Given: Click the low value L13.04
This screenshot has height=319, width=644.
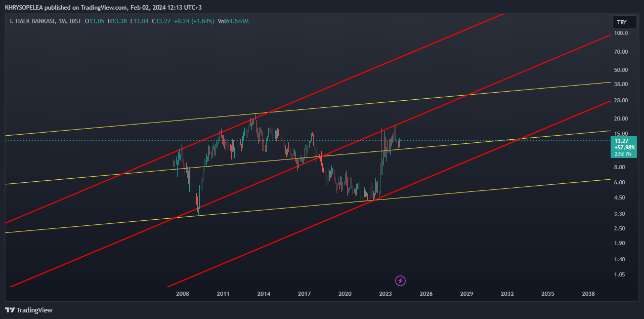Looking at the screenshot, I should [139, 21].
